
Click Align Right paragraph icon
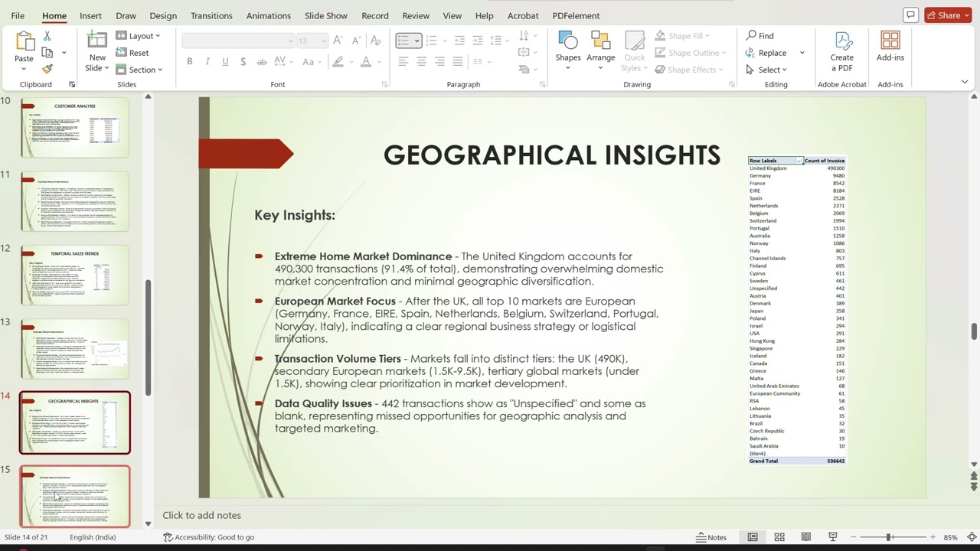[x=439, y=61]
